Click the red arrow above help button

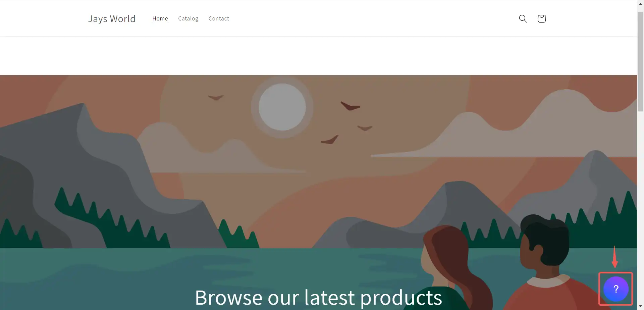pos(614,257)
